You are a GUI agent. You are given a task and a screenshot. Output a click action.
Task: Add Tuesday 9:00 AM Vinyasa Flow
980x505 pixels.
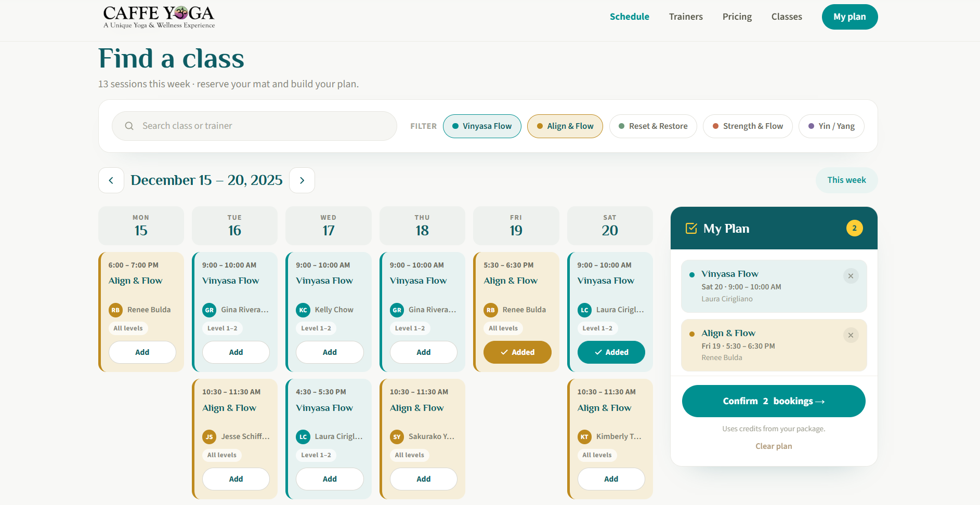pyautogui.click(x=236, y=352)
